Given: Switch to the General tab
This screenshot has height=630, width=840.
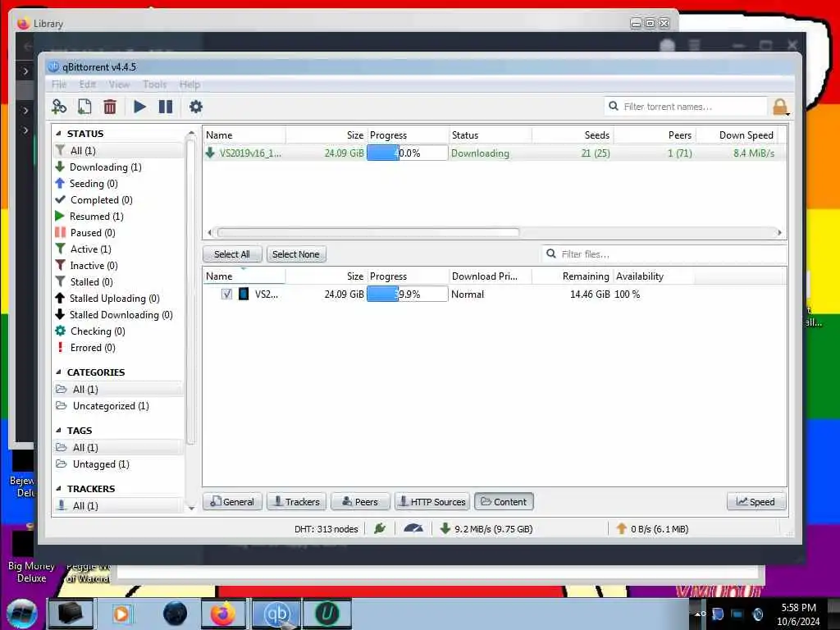Looking at the screenshot, I should pyautogui.click(x=232, y=502).
